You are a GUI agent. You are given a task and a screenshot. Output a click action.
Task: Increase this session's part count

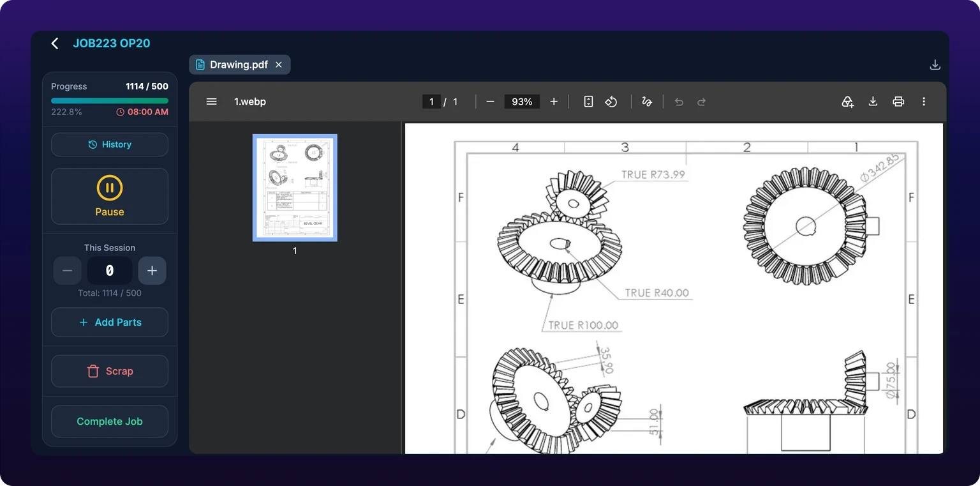pos(152,271)
